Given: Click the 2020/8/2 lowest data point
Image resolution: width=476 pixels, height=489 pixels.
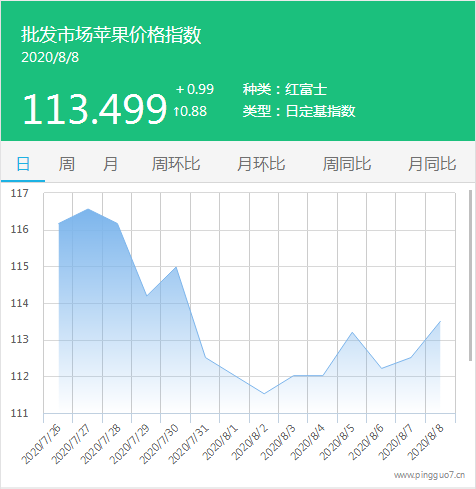Looking at the screenshot, I should click(x=264, y=394).
